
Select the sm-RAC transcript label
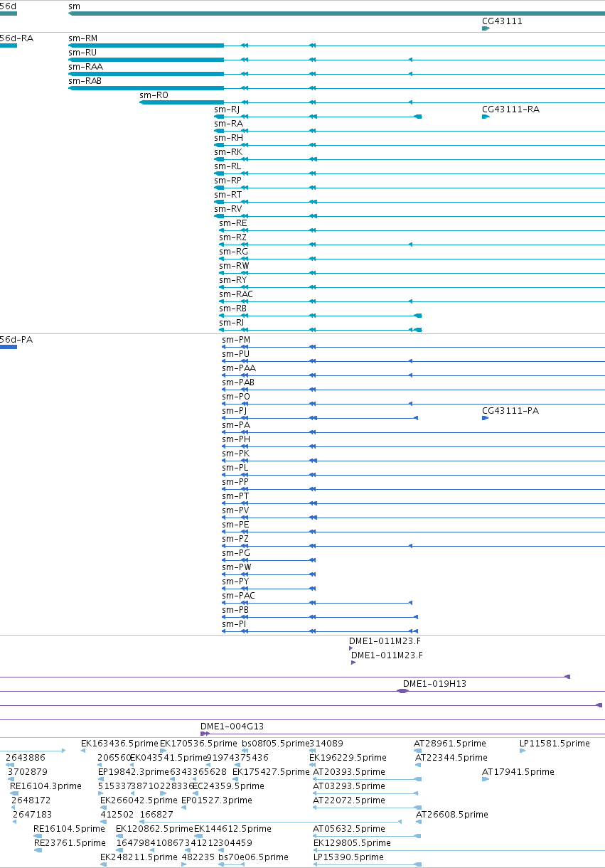pyautogui.click(x=236, y=294)
